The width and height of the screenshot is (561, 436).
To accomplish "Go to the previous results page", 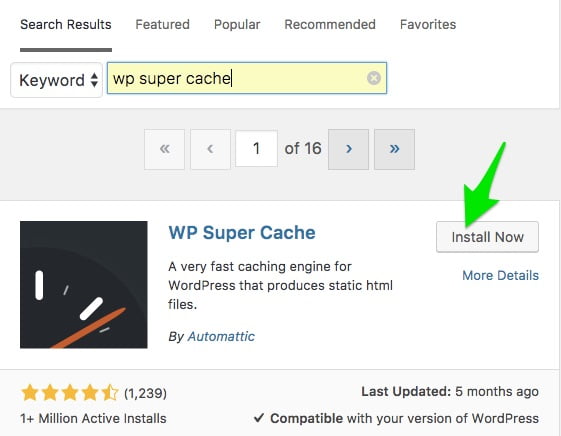I will point(210,149).
